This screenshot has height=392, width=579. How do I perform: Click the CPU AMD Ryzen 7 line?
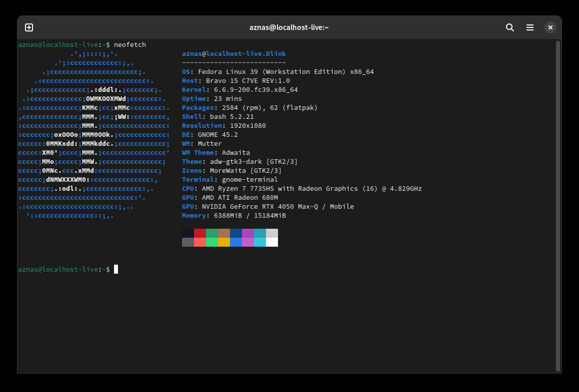(301, 189)
